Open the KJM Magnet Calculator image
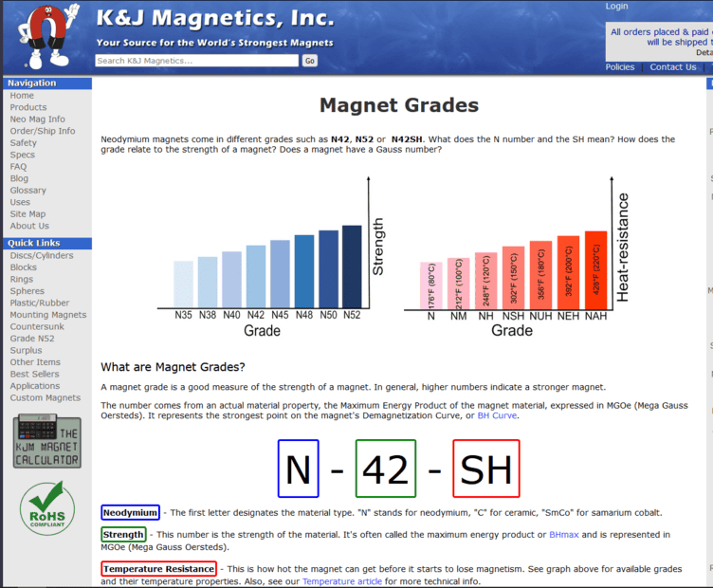The image size is (713, 588). click(47, 441)
